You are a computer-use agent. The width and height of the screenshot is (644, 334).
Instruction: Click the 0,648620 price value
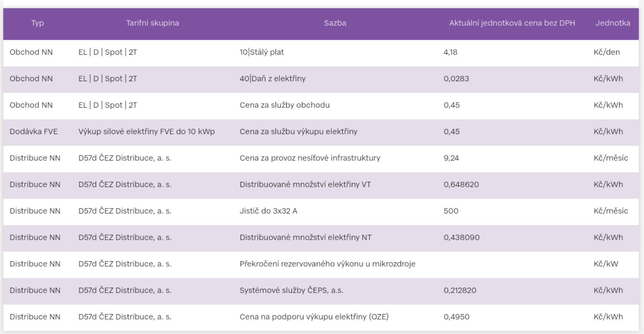pyautogui.click(x=461, y=184)
